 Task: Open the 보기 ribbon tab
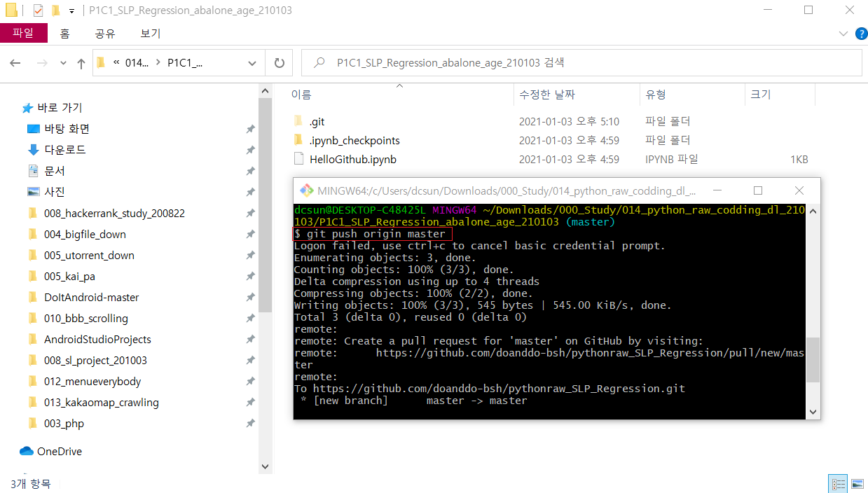tap(151, 33)
